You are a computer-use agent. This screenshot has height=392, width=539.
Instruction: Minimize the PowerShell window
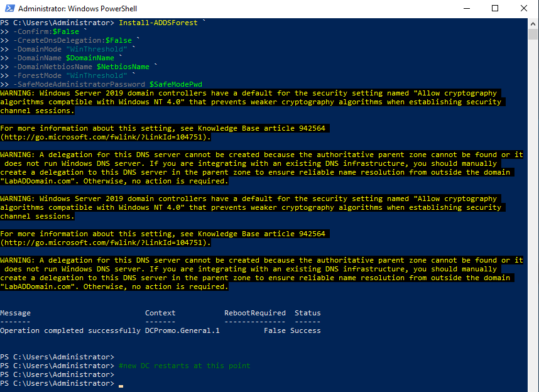pyautogui.click(x=464, y=9)
